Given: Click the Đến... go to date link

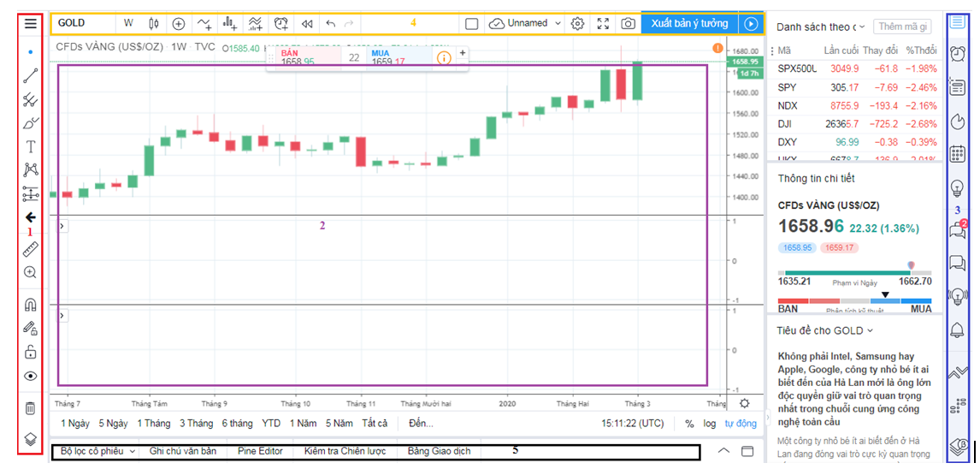Looking at the screenshot, I should tap(422, 424).
